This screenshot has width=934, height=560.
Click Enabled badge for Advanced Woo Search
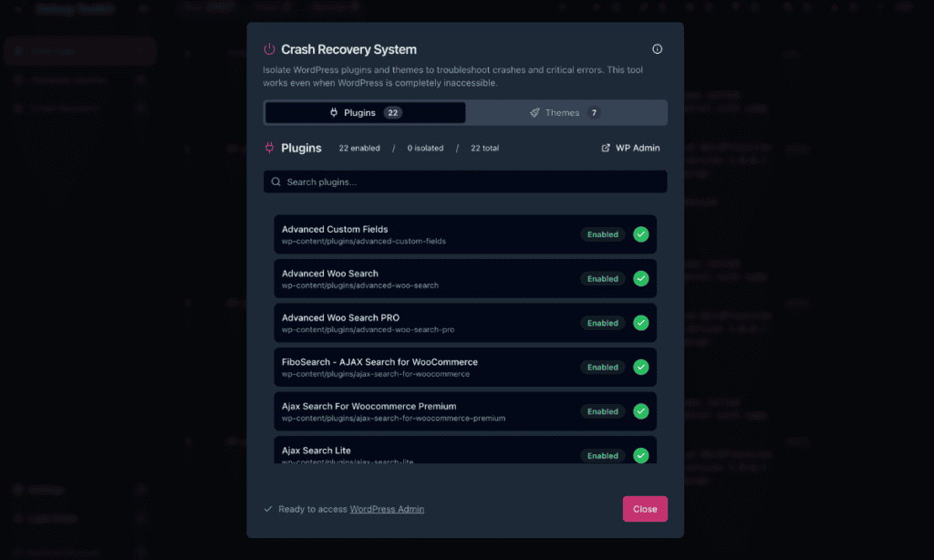tap(603, 278)
